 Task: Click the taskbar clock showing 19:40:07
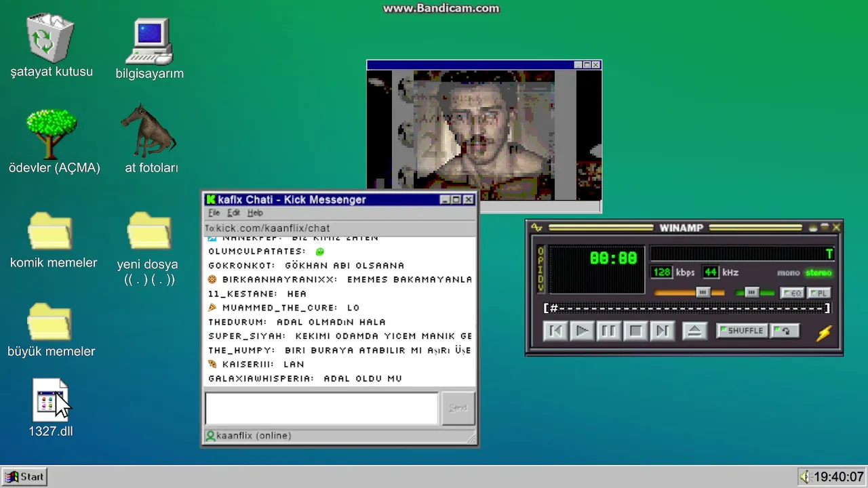[x=839, y=476]
